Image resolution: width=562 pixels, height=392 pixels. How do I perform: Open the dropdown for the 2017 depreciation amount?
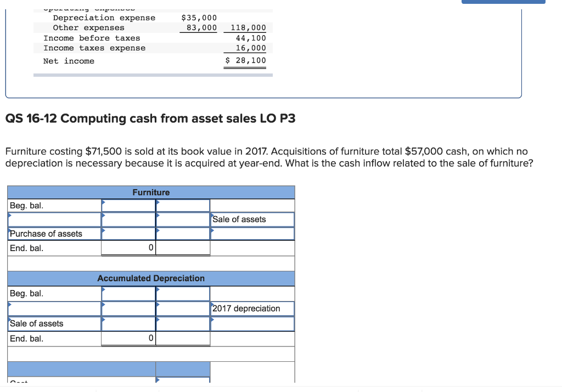point(213,305)
